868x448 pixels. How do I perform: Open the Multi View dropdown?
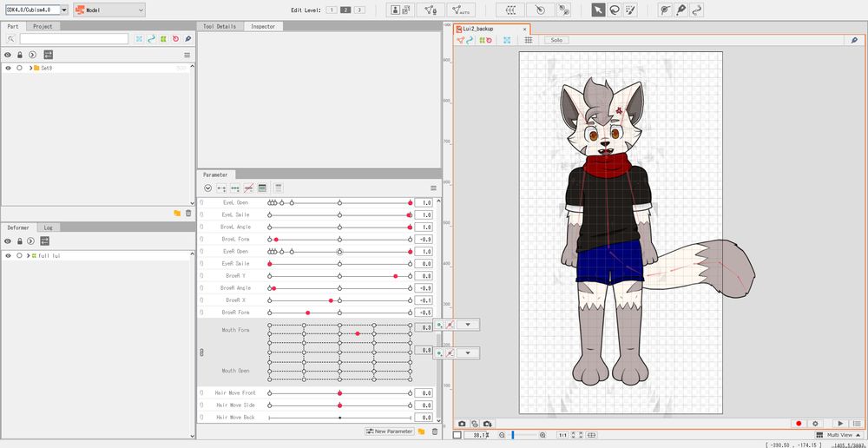pyautogui.click(x=839, y=435)
